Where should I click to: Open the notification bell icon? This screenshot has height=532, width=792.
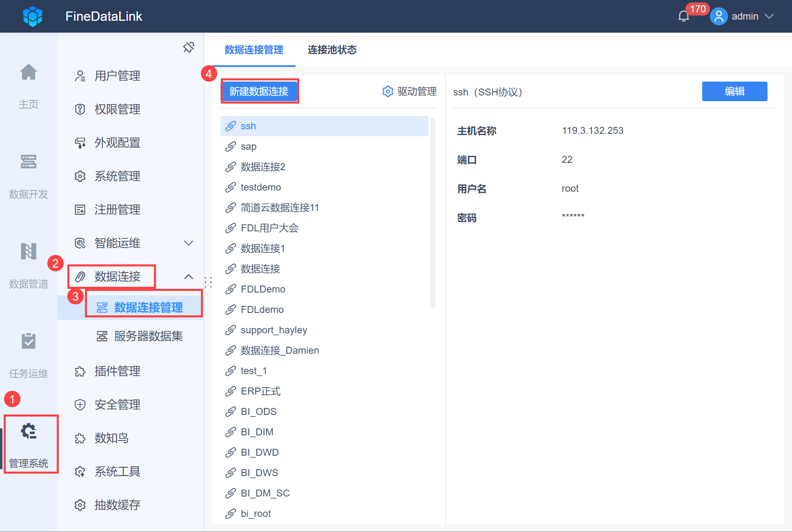click(x=684, y=16)
